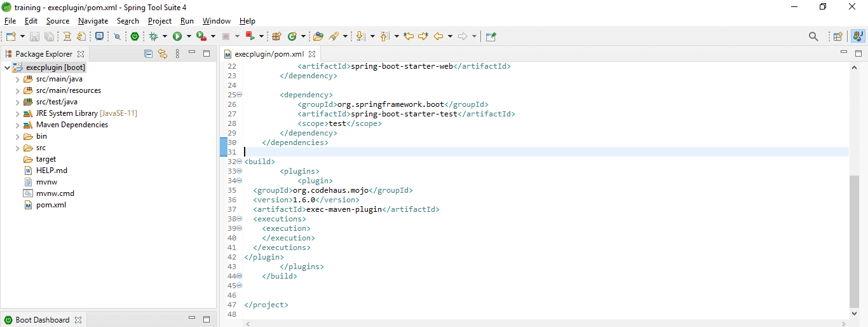Open the New Java Class dropdown arrow
The height and width of the screenshot is (327, 868).
[304, 37]
